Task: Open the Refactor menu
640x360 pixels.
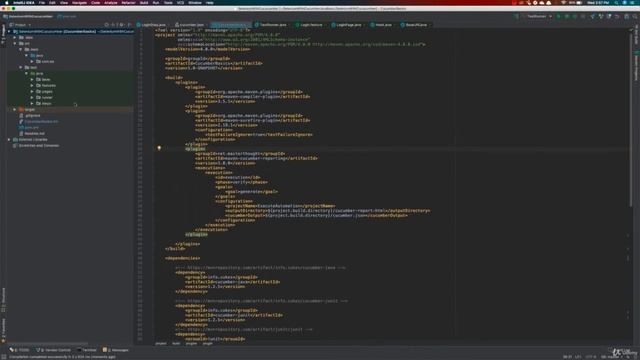Action: pyautogui.click(x=128, y=2)
